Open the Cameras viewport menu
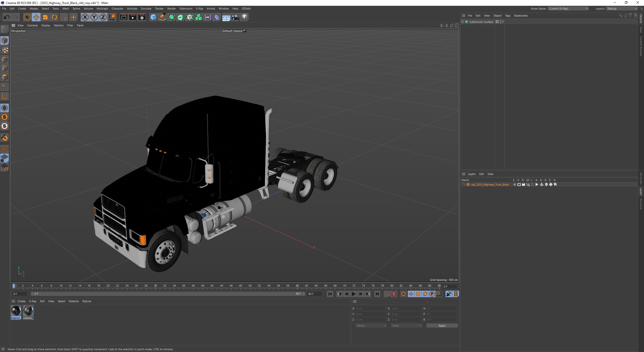Screen dimensions: 644x352 pos(32,25)
